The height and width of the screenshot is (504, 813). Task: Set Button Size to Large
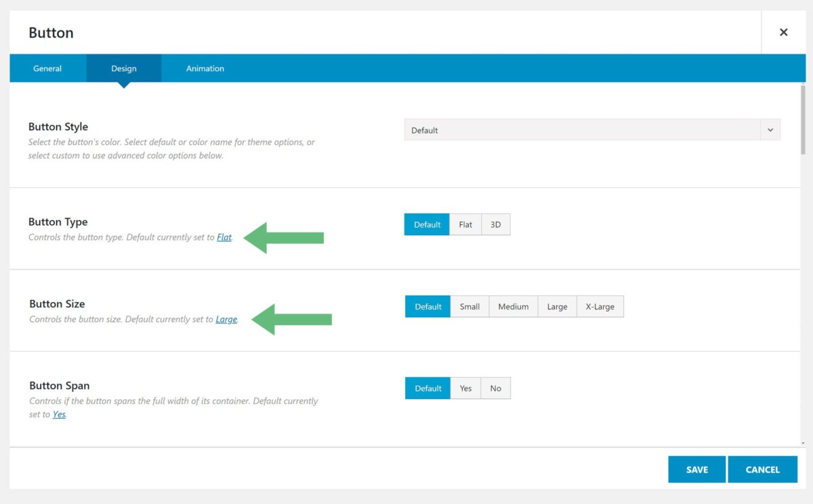coord(557,306)
